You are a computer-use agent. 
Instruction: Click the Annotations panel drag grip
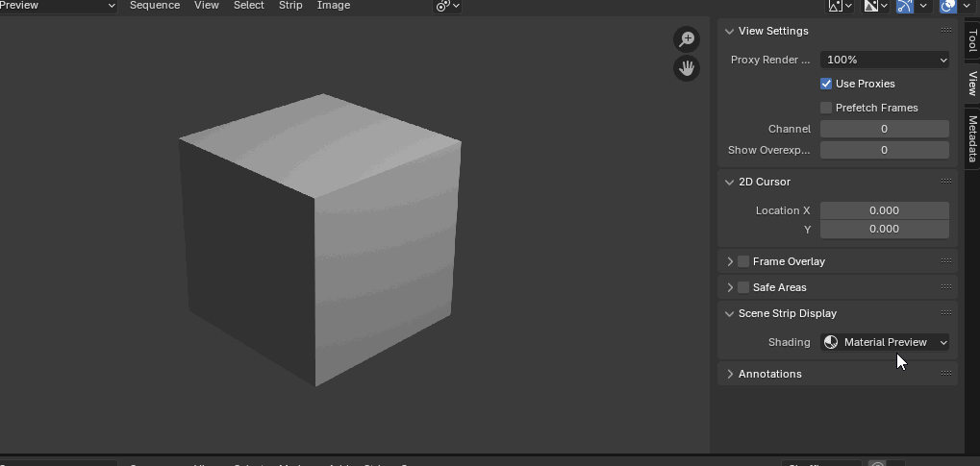click(x=946, y=374)
